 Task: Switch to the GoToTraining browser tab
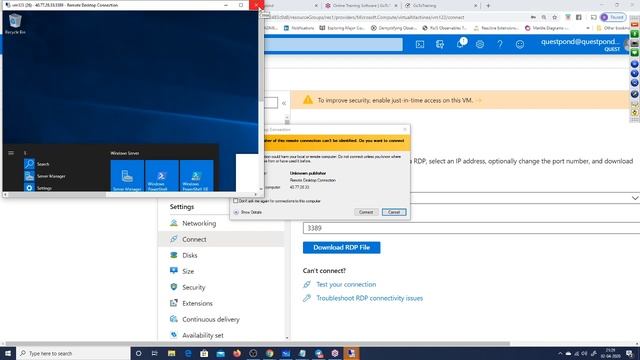[x=441, y=6]
